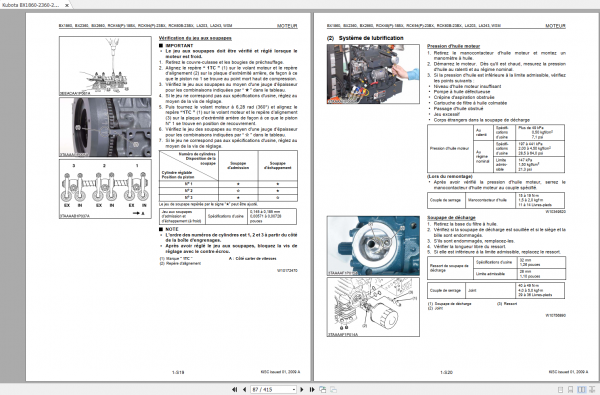Click the 'IMPORTANT' label on the left page
The width and height of the screenshot is (600, 395).
pos(179,46)
